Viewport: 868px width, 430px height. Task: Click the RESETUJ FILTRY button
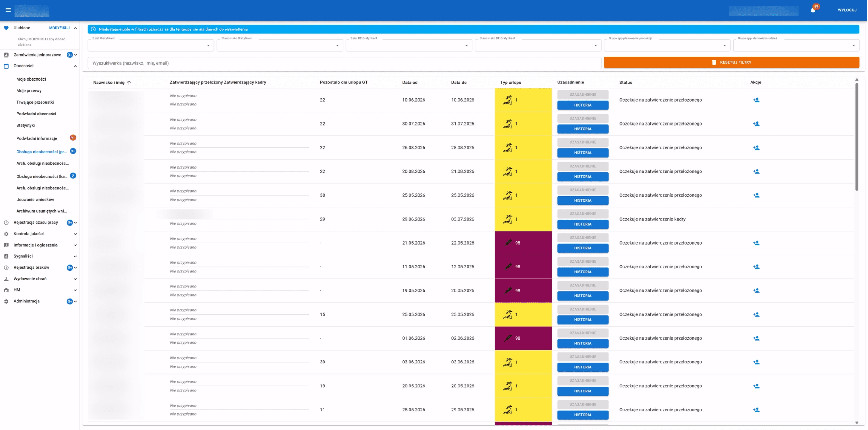coord(731,62)
